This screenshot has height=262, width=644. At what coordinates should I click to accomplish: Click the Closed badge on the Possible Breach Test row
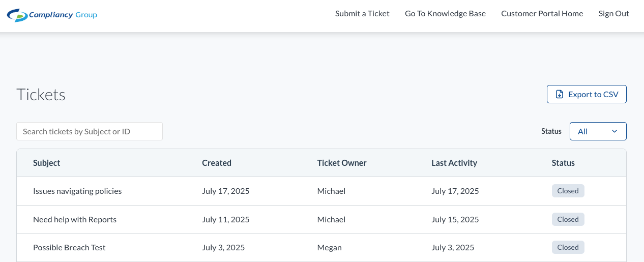[568, 248]
